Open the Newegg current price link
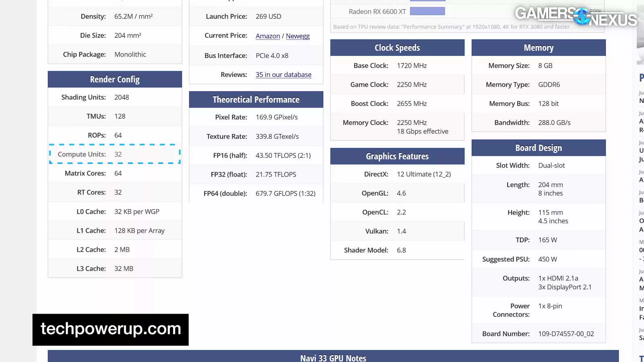Image resolution: width=644 pixels, height=362 pixels. tap(298, 36)
